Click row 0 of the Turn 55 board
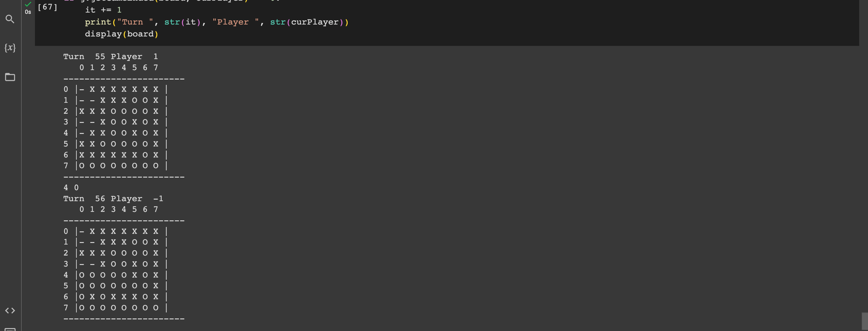The width and height of the screenshot is (868, 331). coord(115,89)
